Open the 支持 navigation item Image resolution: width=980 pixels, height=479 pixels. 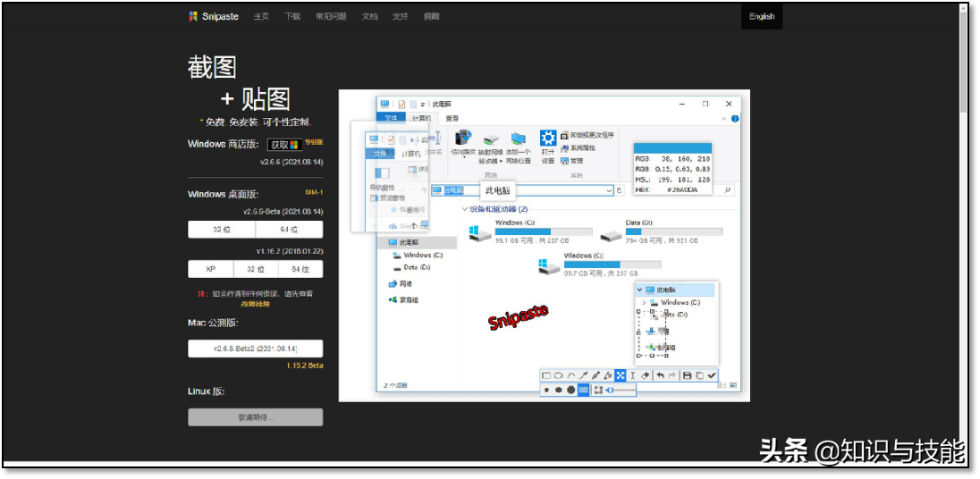point(401,17)
